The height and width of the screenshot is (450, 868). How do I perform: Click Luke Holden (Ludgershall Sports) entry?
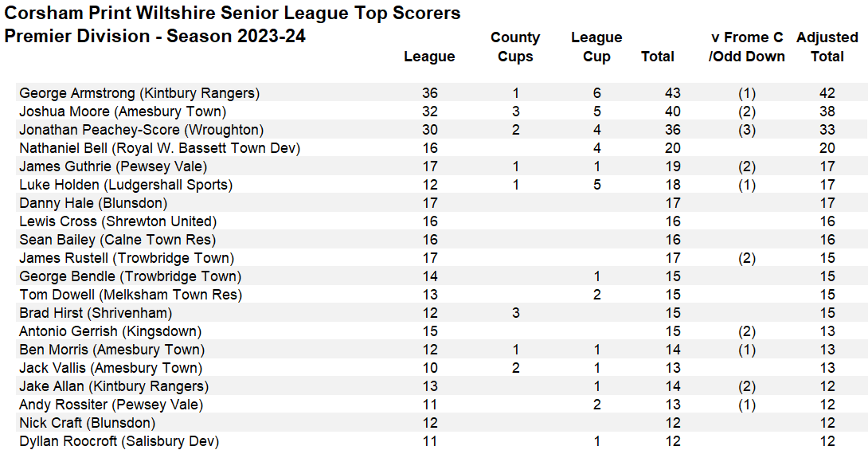tap(126, 185)
